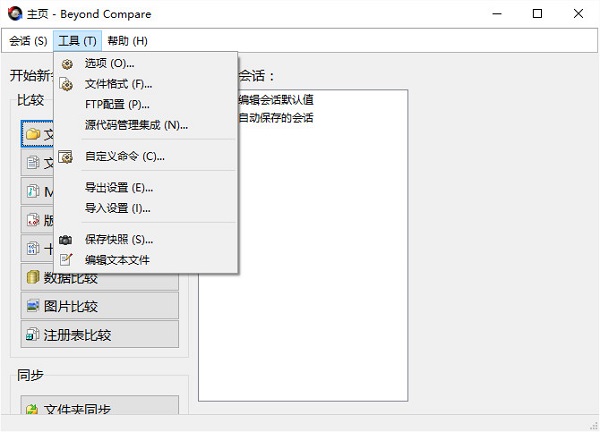Click the Beyond Compare title bar icon
This screenshot has width=600, height=432.
[13, 14]
